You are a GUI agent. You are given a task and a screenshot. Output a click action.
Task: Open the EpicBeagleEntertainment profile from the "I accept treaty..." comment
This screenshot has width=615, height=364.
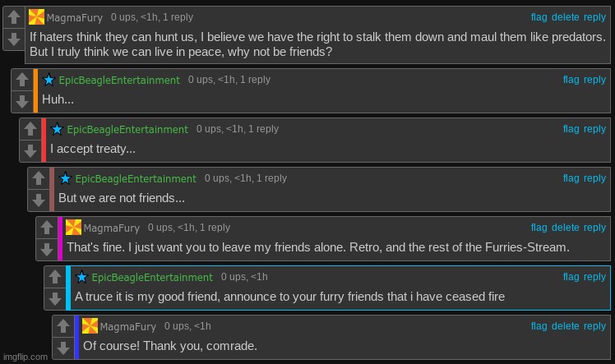(x=127, y=129)
